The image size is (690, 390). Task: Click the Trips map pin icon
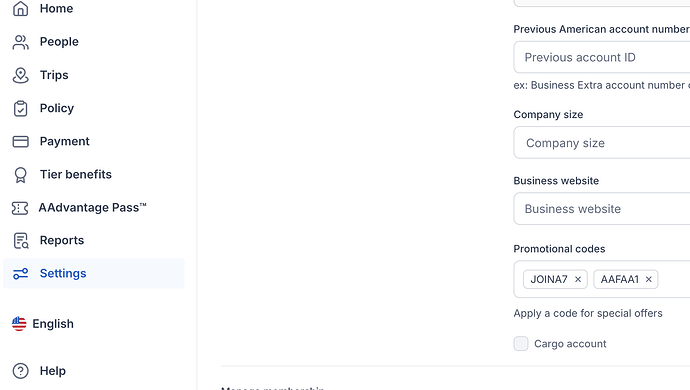click(x=20, y=75)
